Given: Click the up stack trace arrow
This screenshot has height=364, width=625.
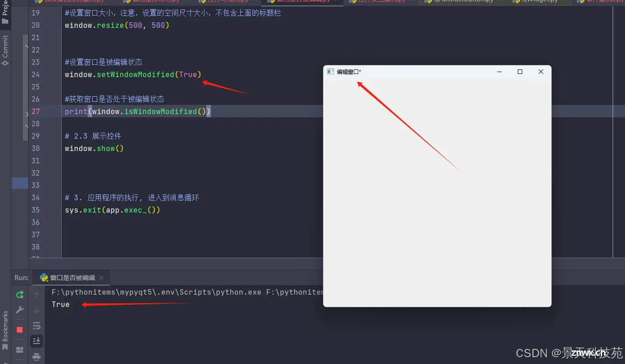Looking at the screenshot, I should pos(37,295).
